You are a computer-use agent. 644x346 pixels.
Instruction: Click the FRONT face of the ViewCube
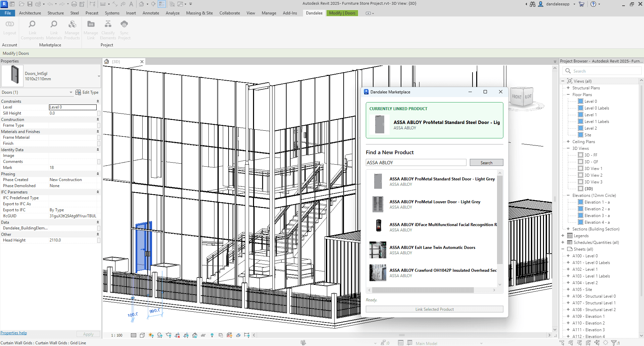click(516, 97)
